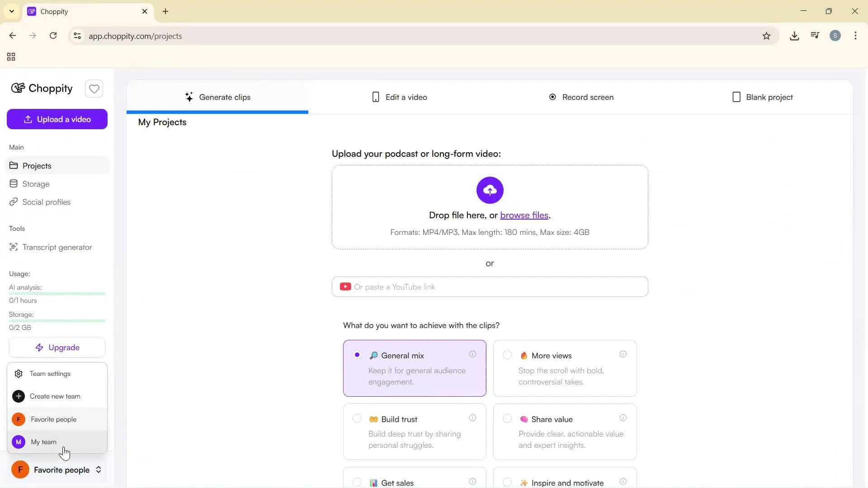The image size is (868, 488).
Task: Select the Generate clips sparkle icon
Action: click(x=190, y=97)
